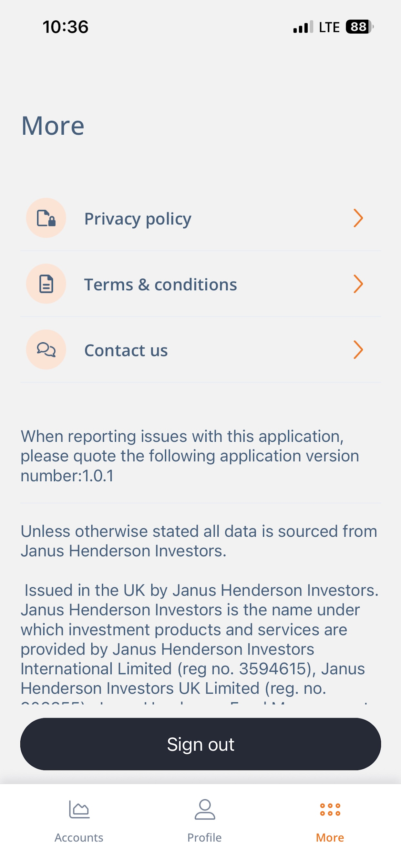Tap the cellular signal bars icon
This screenshot has width=401, height=868.
(303, 27)
